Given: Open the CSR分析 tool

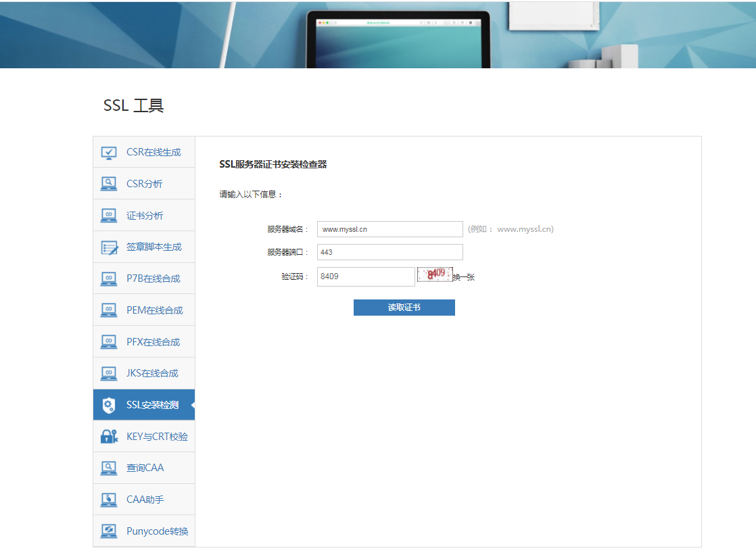Looking at the screenshot, I should (144, 184).
